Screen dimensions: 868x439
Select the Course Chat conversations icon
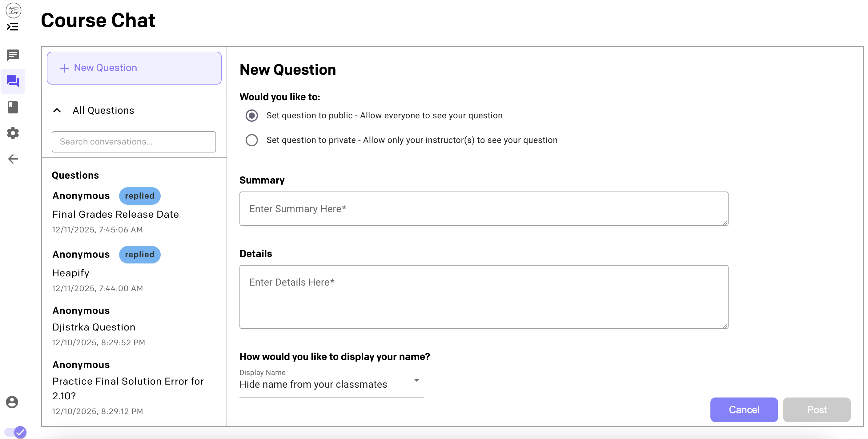pyautogui.click(x=13, y=81)
